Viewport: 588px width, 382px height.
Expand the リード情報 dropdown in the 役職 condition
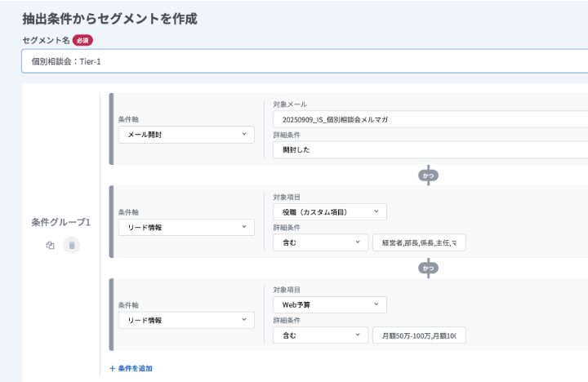(186, 227)
